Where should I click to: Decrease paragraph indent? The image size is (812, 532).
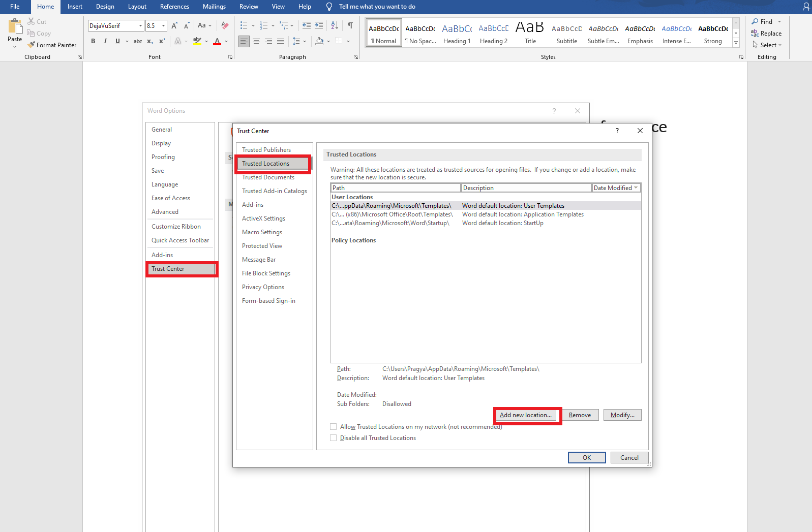coord(307,25)
